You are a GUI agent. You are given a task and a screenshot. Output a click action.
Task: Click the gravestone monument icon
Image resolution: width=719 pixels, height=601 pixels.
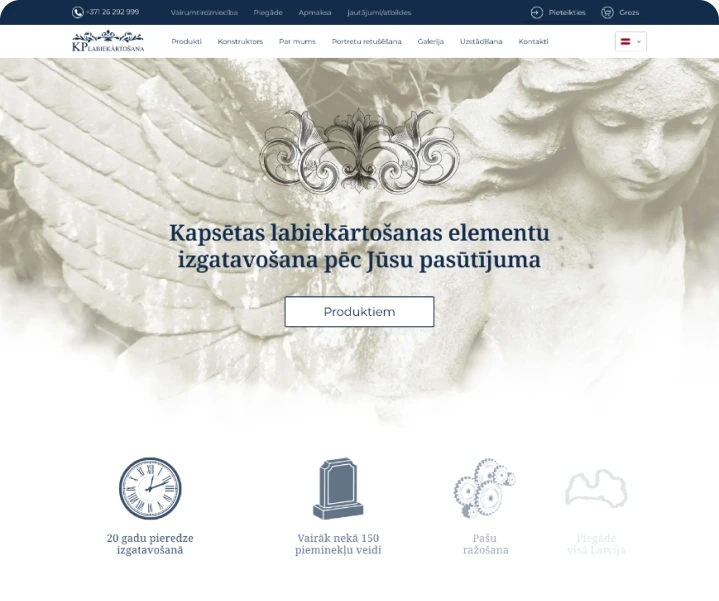coord(338,488)
